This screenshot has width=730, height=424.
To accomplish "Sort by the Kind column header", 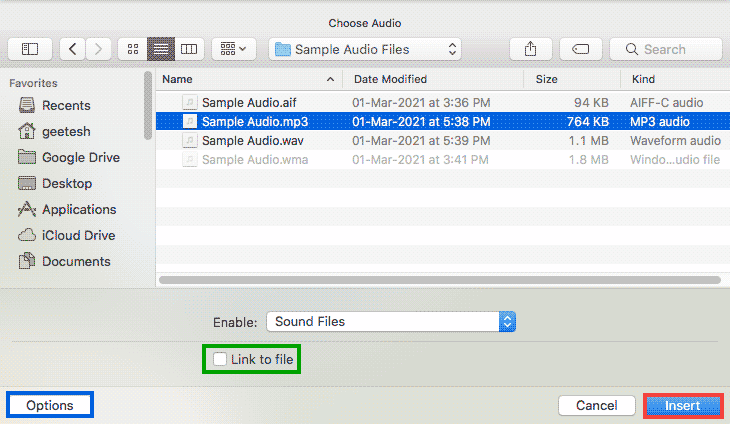I will [x=675, y=79].
